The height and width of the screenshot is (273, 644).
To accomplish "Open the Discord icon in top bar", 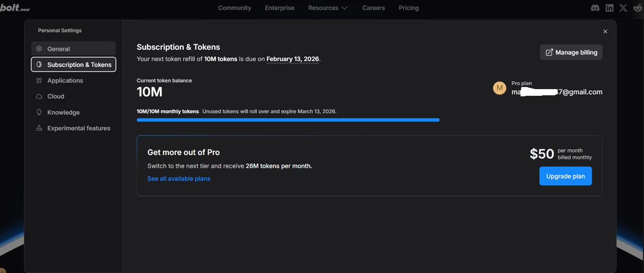I will click(x=595, y=8).
